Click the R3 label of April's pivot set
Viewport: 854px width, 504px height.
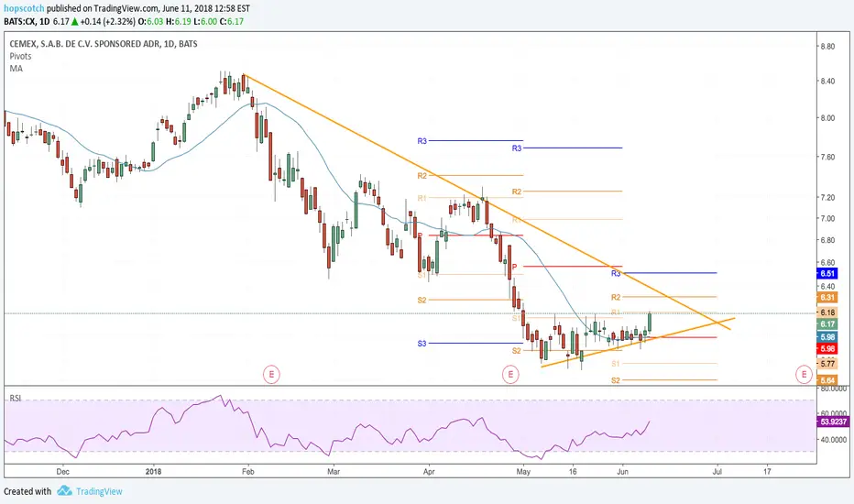(422, 141)
